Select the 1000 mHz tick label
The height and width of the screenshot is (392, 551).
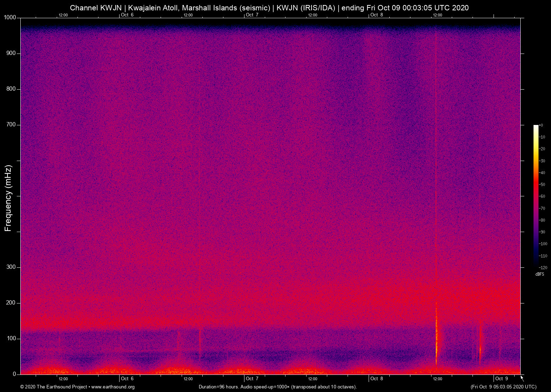[x=10, y=17]
